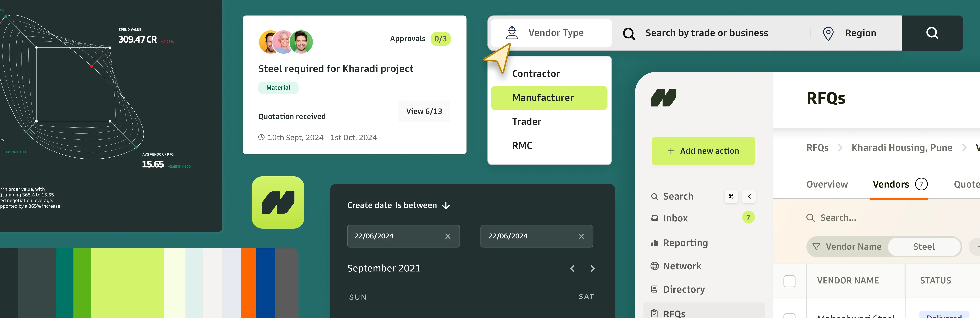The image size is (980, 318).
Task: Click the RFQs clipboard icon in sidebar
Action: (654, 313)
